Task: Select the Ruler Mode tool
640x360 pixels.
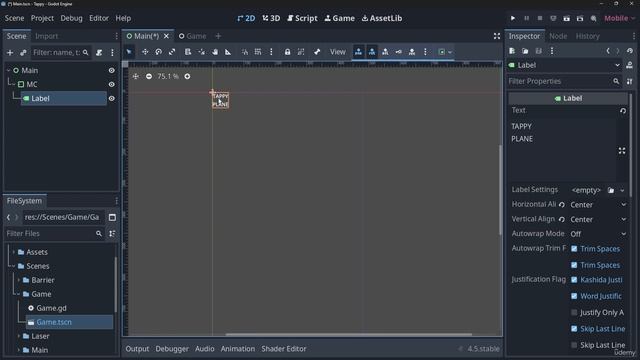Action: pos(228,52)
